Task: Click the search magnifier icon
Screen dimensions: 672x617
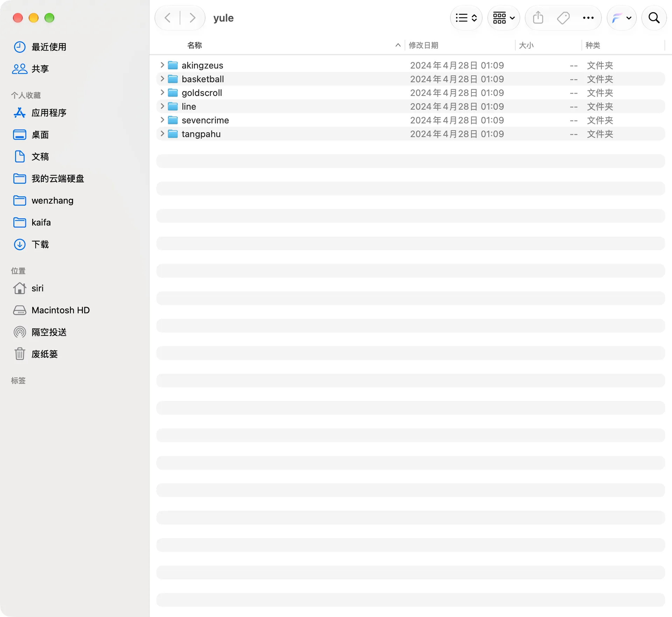Action: 654,18
